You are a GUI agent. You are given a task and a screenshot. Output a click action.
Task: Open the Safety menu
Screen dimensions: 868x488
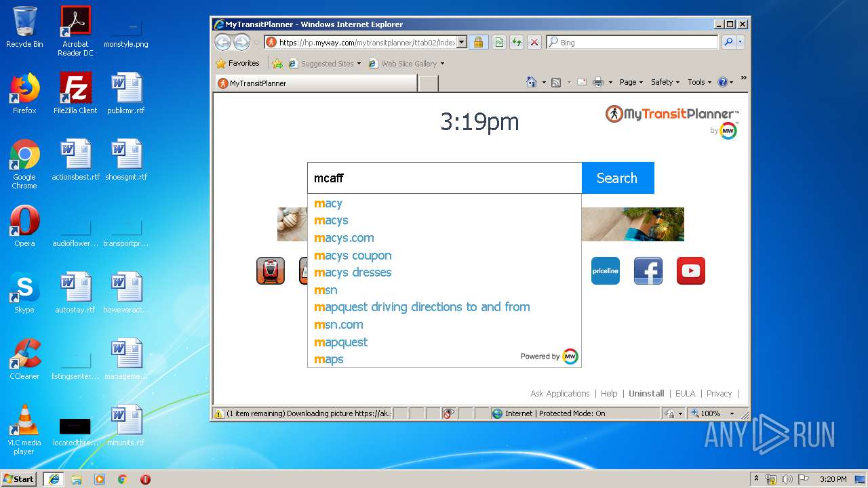pos(665,82)
